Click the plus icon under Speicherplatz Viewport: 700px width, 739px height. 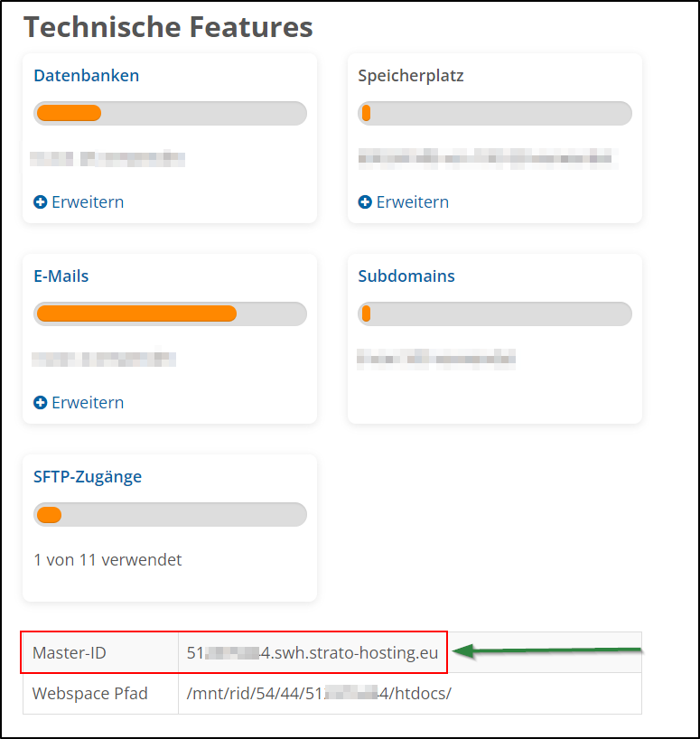click(365, 202)
